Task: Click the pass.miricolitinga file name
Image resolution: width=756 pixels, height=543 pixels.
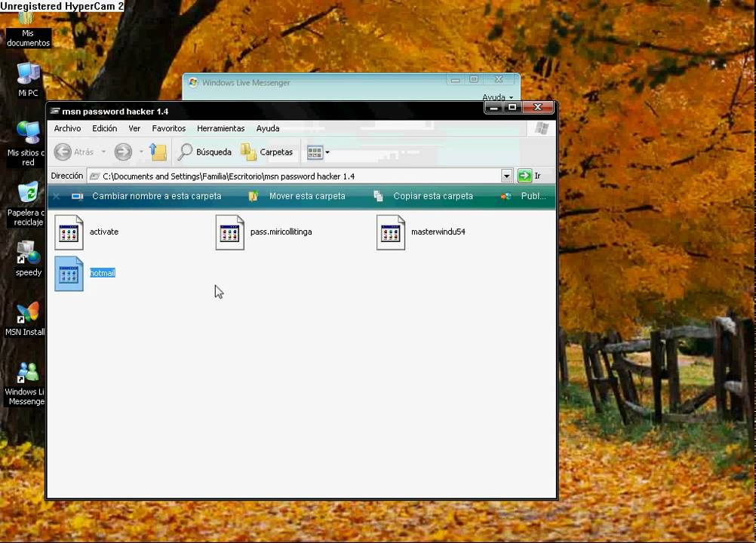Action: (x=281, y=232)
